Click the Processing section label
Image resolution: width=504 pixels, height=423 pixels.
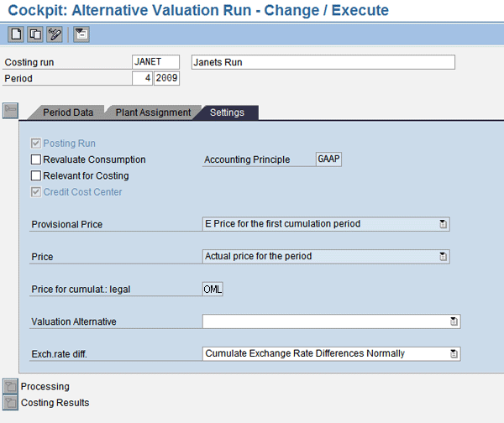pyautogui.click(x=45, y=386)
